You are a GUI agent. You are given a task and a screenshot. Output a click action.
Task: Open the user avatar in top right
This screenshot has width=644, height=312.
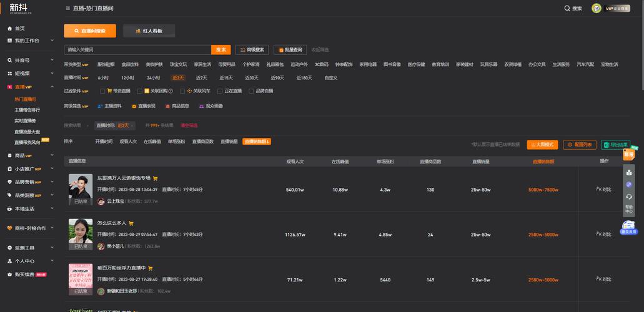(x=596, y=9)
